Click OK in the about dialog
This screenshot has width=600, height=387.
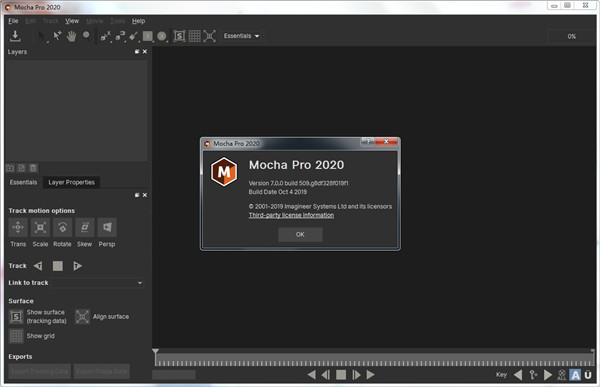coord(300,234)
